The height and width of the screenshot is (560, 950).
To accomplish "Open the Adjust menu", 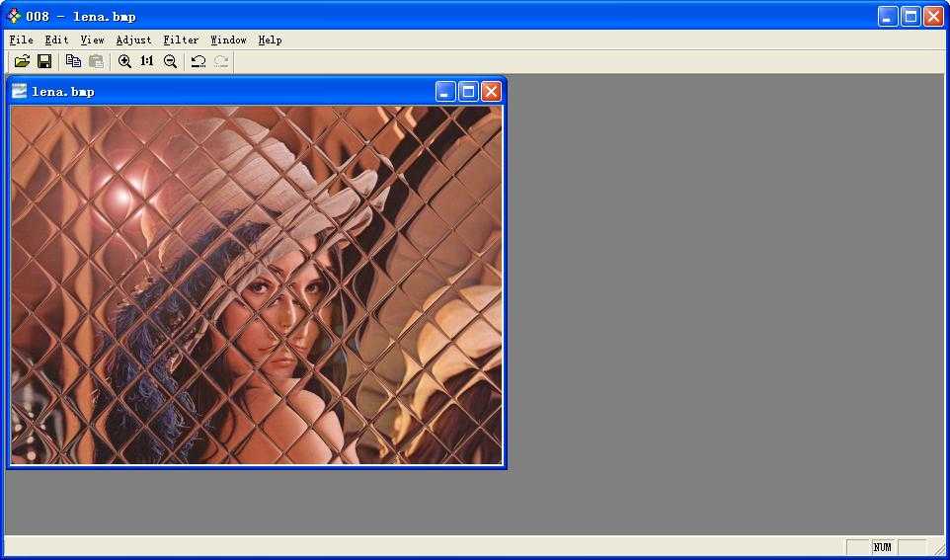I will (134, 40).
